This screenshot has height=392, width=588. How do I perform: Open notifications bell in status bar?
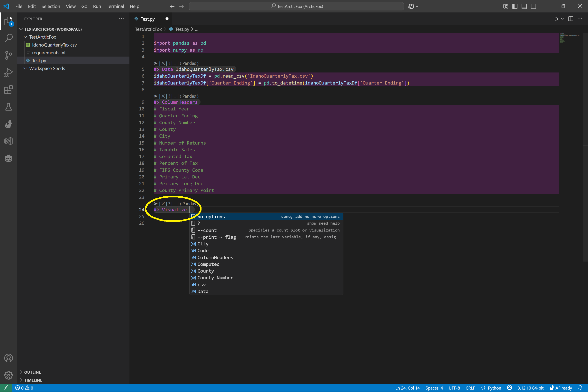pyautogui.click(x=580, y=388)
